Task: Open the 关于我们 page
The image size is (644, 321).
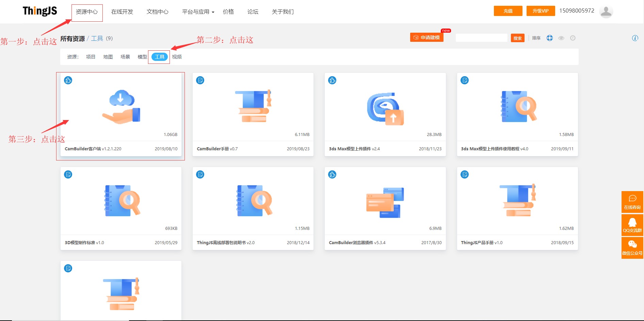Action: 283,12
